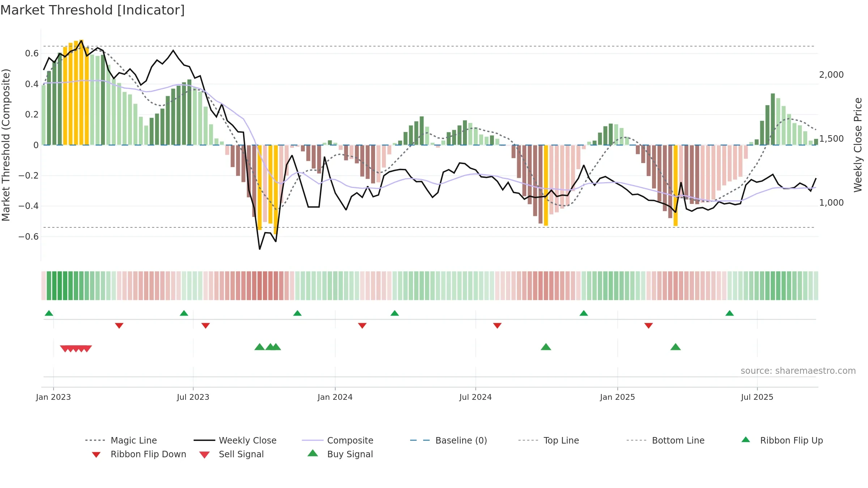Screen dimensions: 868x488
Task: Click the first buy signal marker in Sep 2023
Action: [259, 347]
